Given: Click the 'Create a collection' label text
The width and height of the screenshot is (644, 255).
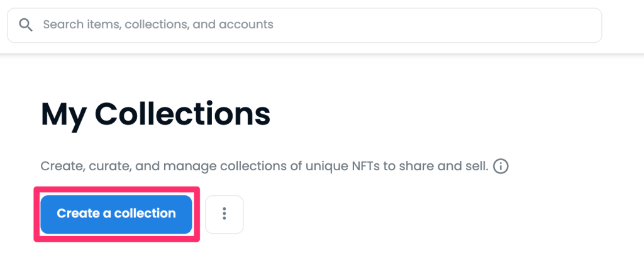Looking at the screenshot, I should [116, 214].
